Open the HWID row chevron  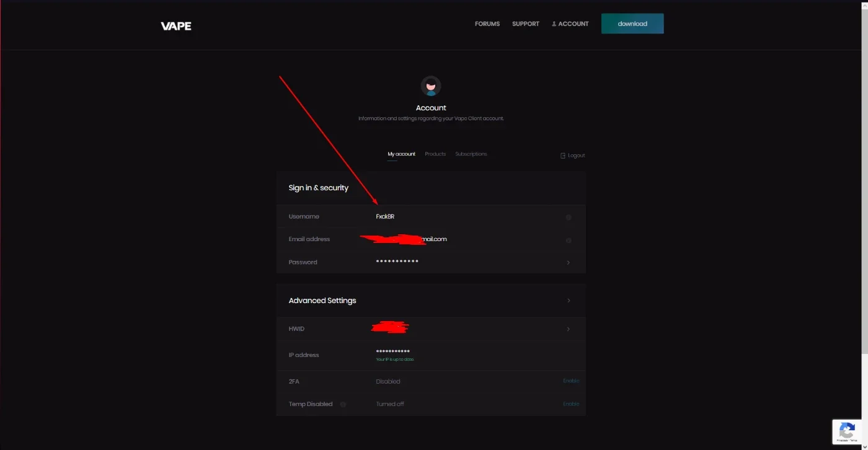coord(569,329)
